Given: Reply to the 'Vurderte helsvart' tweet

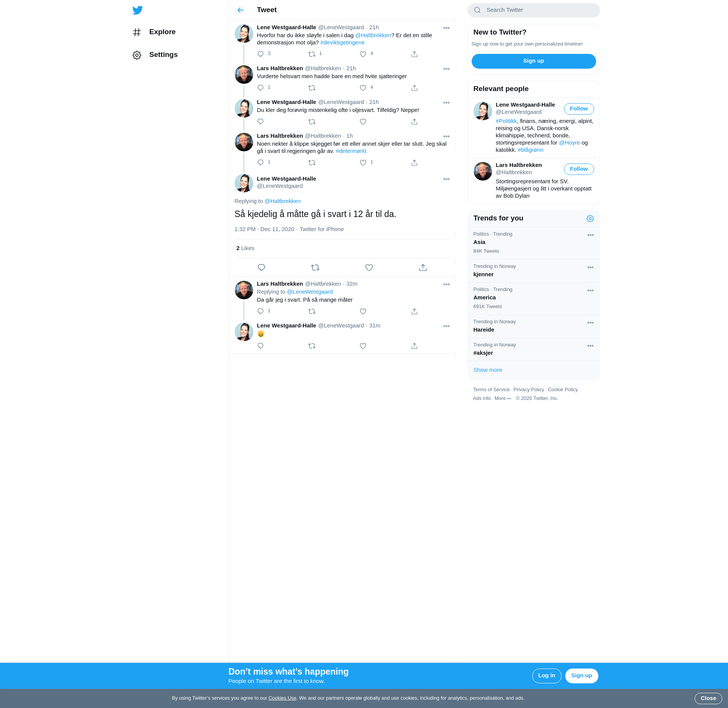Looking at the screenshot, I should [x=260, y=88].
